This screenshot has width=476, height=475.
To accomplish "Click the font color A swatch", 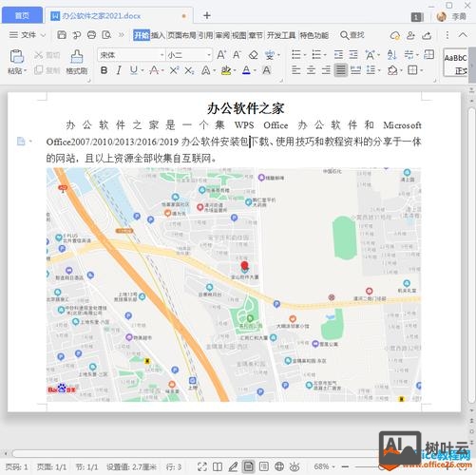I will (246, 70).
